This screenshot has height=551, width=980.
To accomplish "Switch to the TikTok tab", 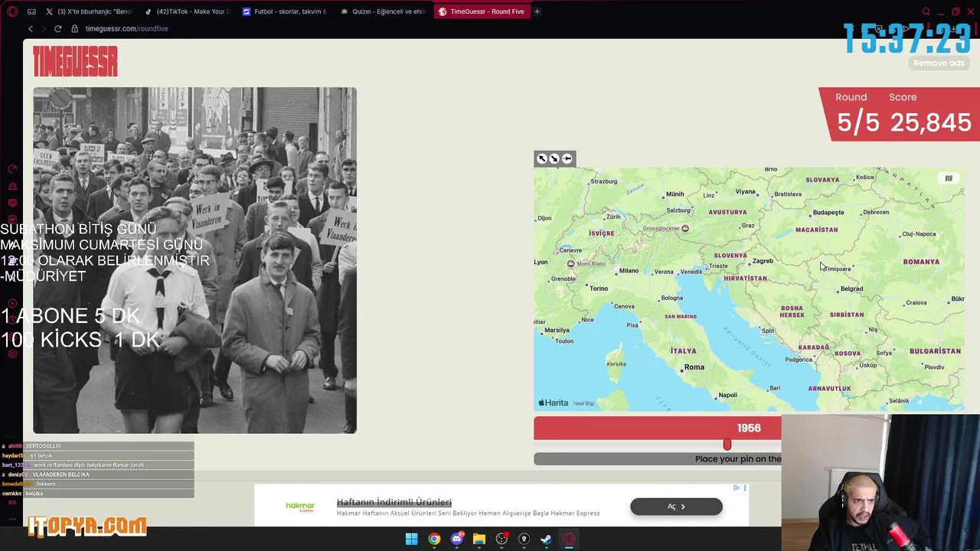I will coord(187,11).
